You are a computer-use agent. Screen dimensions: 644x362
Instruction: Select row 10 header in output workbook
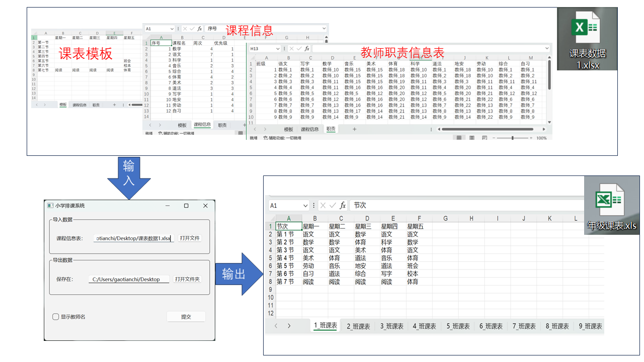[270, 297]
